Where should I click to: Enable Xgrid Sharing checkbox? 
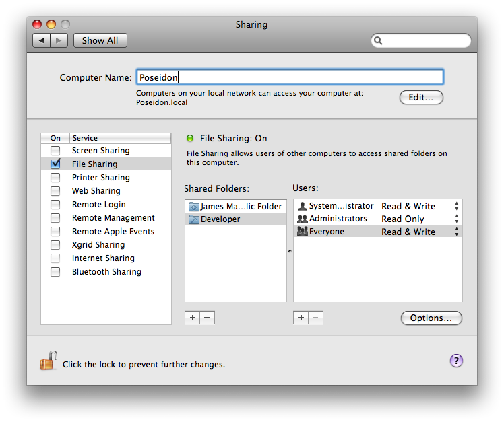tap(55, 245)
